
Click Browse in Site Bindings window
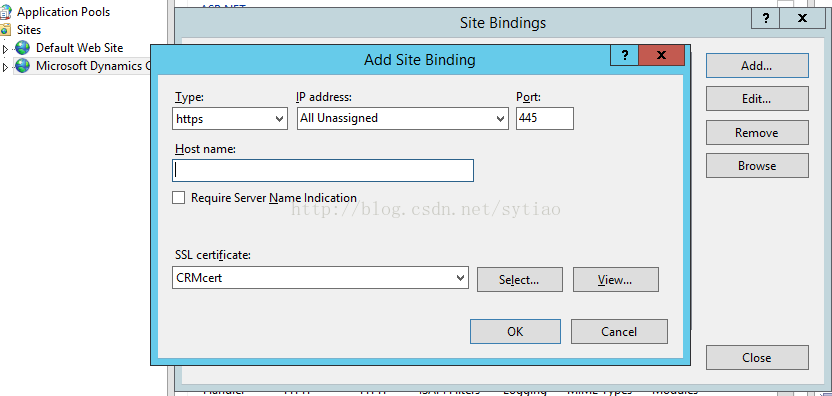coord(757,166)
